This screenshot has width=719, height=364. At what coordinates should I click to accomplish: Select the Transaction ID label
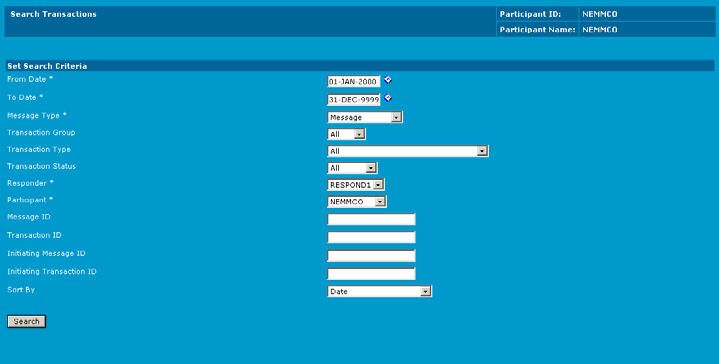pos(34,235)
